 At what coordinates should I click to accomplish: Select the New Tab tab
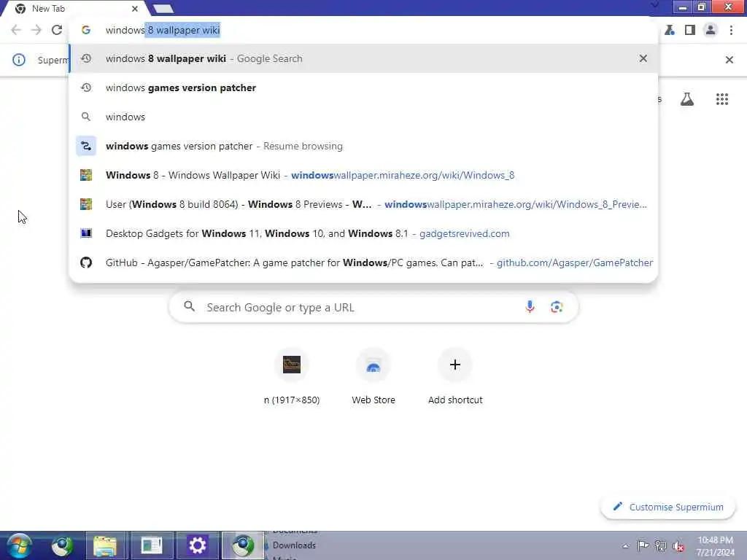point(76,9)
